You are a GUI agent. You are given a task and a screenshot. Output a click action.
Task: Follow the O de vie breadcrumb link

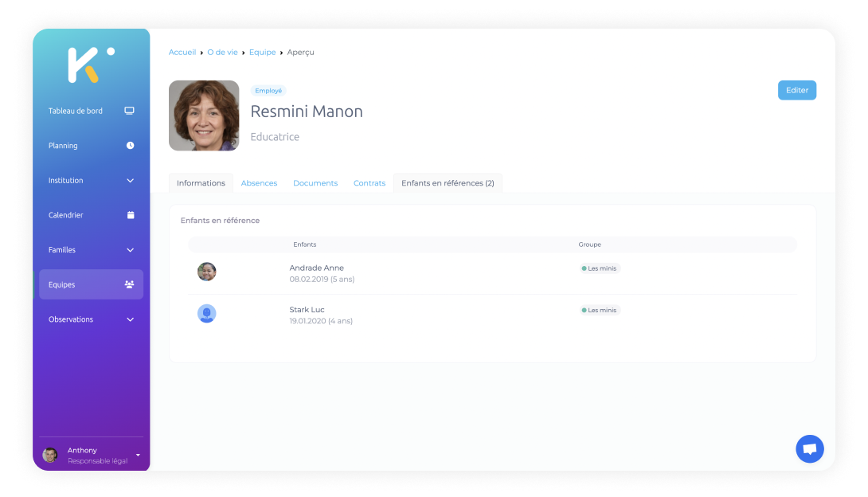pyautogui.click(x=222, y=52)
